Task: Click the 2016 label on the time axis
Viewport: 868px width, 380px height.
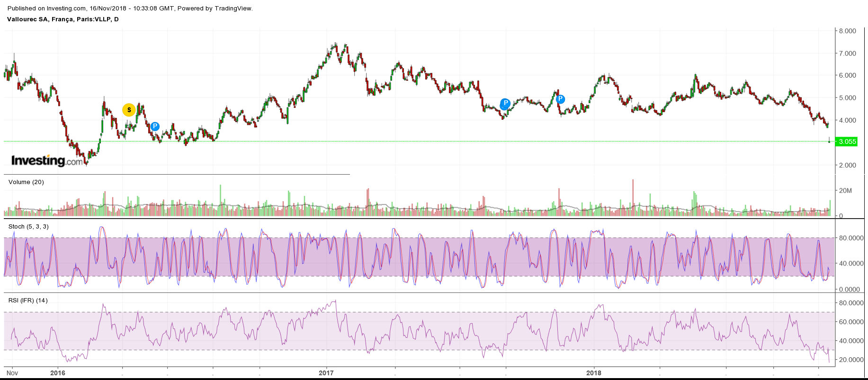Action: (x=58, y=373)
